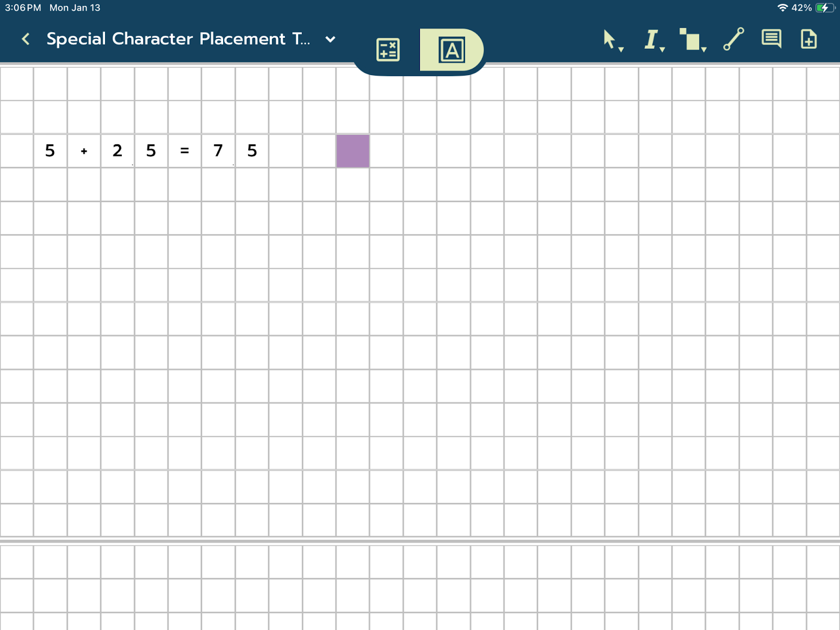Screen dimensions: 840x630
Task: Switch to the text letter keyboard mode
Action: [451, 50]
